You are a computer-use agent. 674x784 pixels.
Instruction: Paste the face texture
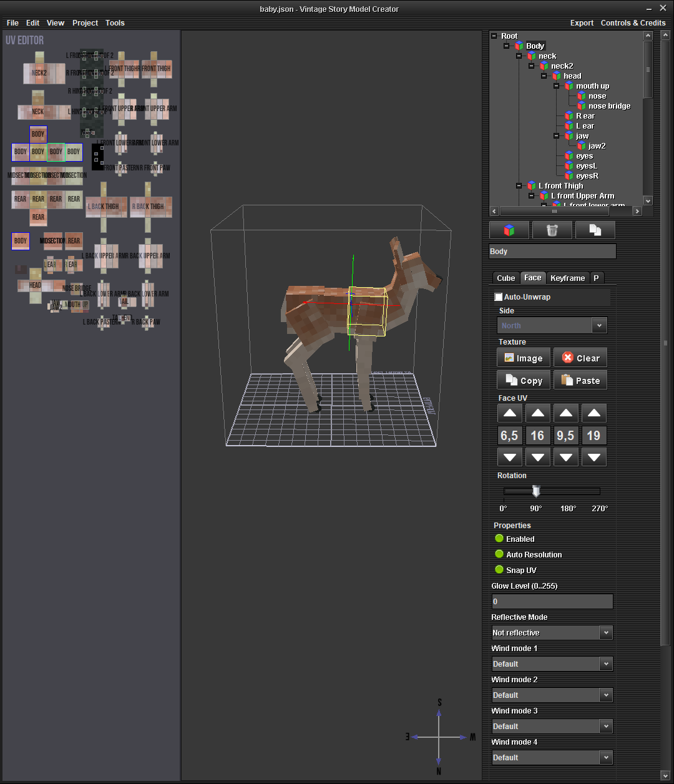pos(580,381)
